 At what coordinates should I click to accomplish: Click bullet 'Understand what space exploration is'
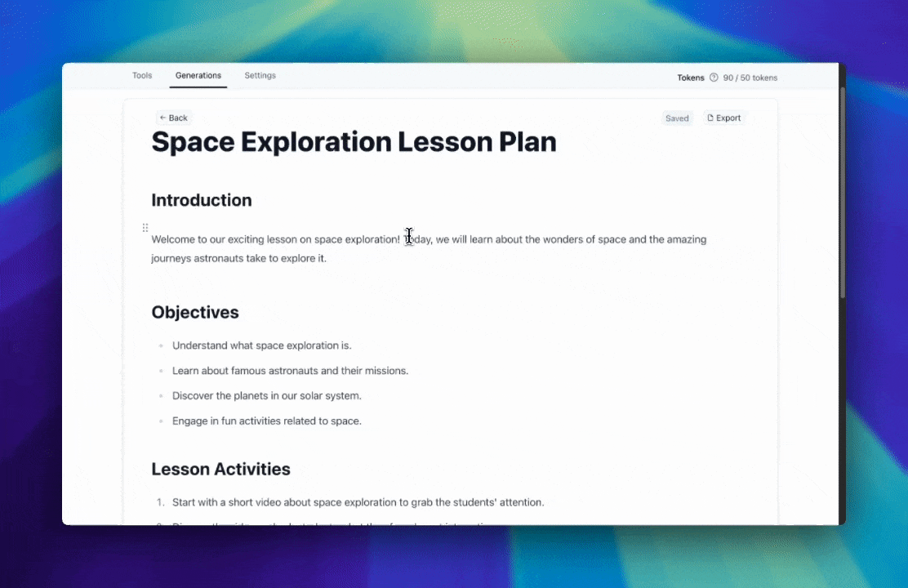pyautogui.click(x=261, y=345)
